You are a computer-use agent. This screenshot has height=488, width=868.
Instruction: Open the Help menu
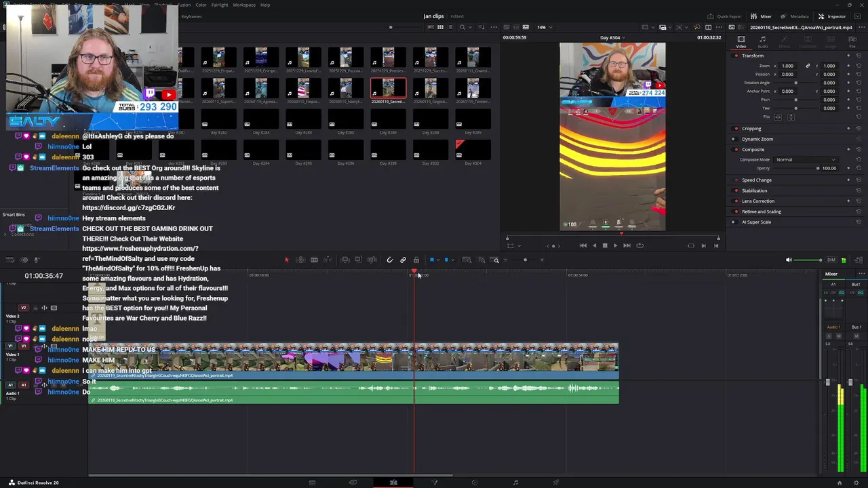point(265,5)
